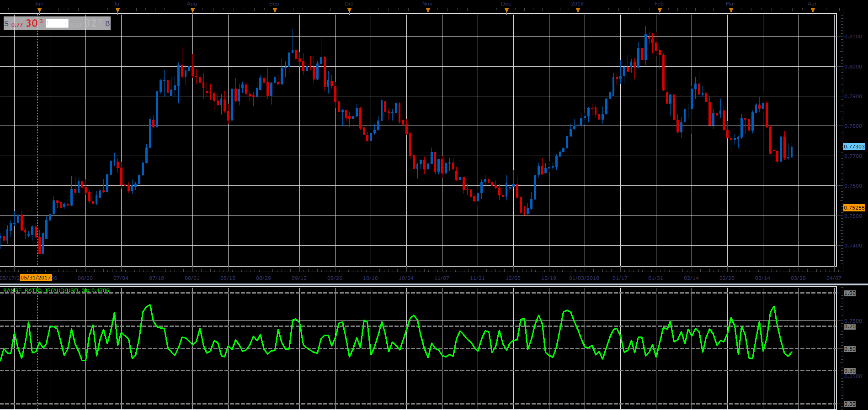Click the RANGE_RATIO_JS indicator title label
This screenshot has height=410, width=868.
[x=56, y=290]
